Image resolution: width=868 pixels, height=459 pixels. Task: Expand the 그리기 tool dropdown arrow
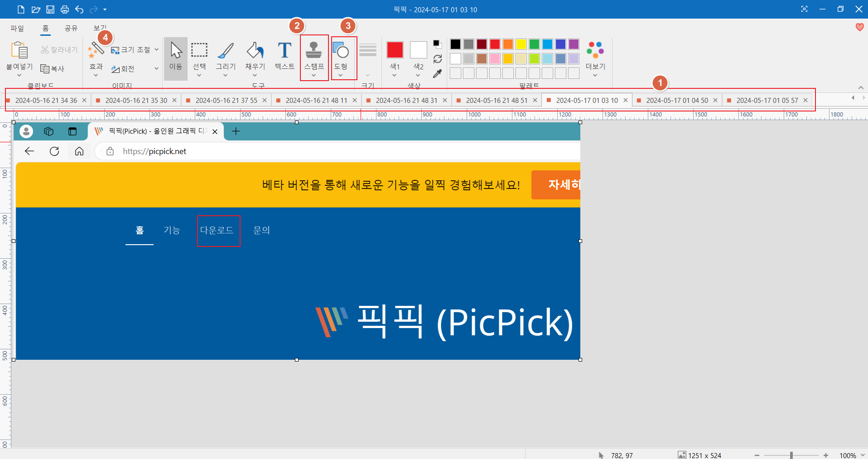click(x=226, y=75)
